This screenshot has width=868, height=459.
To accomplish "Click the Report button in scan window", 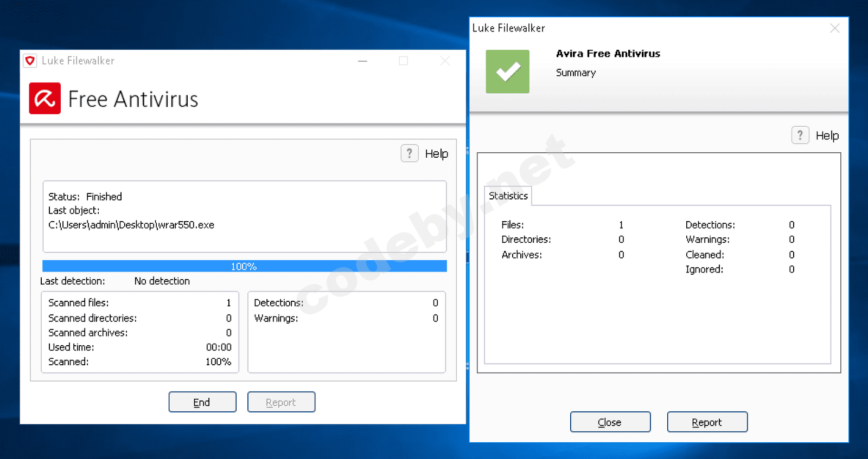I will click(281, 402).
